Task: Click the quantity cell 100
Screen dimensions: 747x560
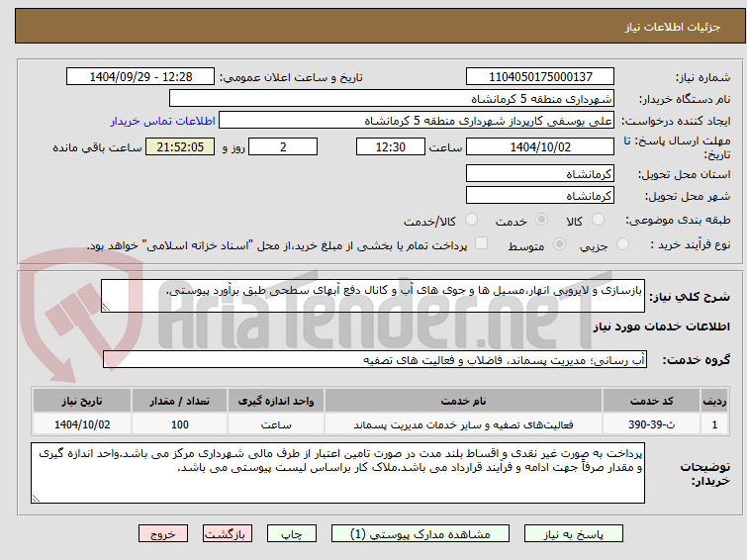Action: click(x=180, y=424)
